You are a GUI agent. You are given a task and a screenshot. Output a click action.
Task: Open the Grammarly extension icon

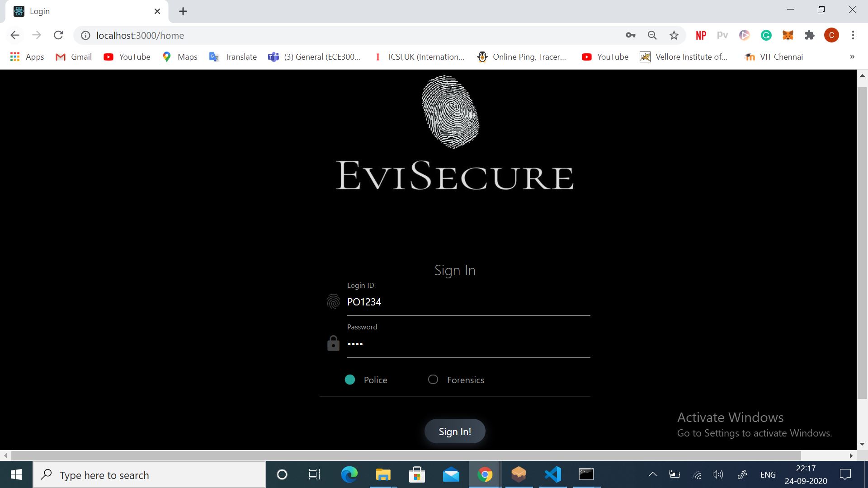point(766,35)
